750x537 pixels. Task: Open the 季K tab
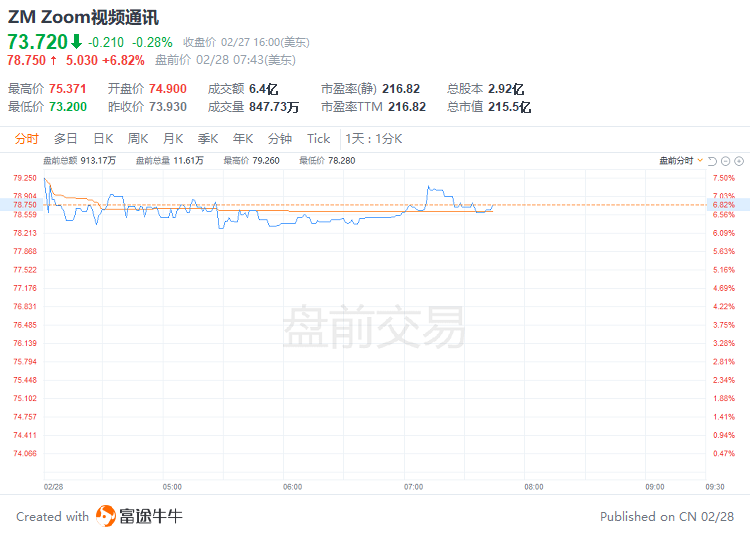(208, 139)
